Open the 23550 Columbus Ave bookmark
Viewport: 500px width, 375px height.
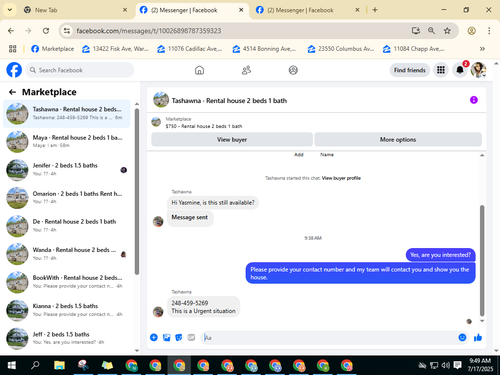(341, 49)
